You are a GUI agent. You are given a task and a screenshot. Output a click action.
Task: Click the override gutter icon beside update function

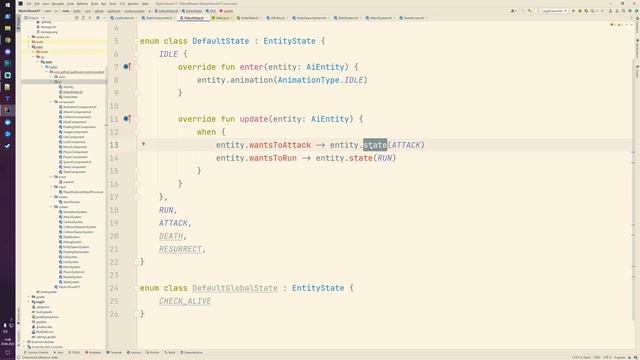(127, 119)
